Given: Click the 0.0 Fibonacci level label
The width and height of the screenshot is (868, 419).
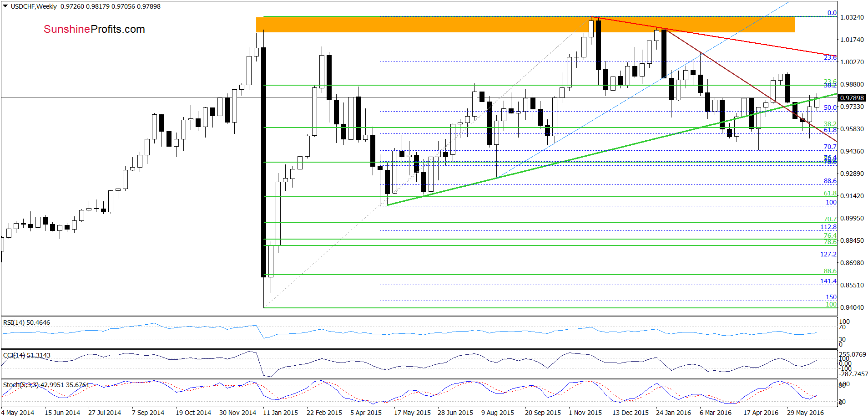Looking at the screenshot, I should [x=832, y=13].
